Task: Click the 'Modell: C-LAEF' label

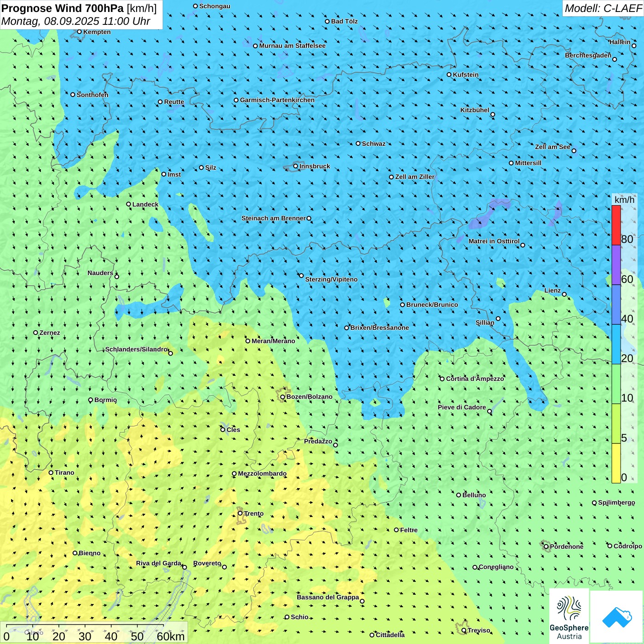Action: [603, 8]
